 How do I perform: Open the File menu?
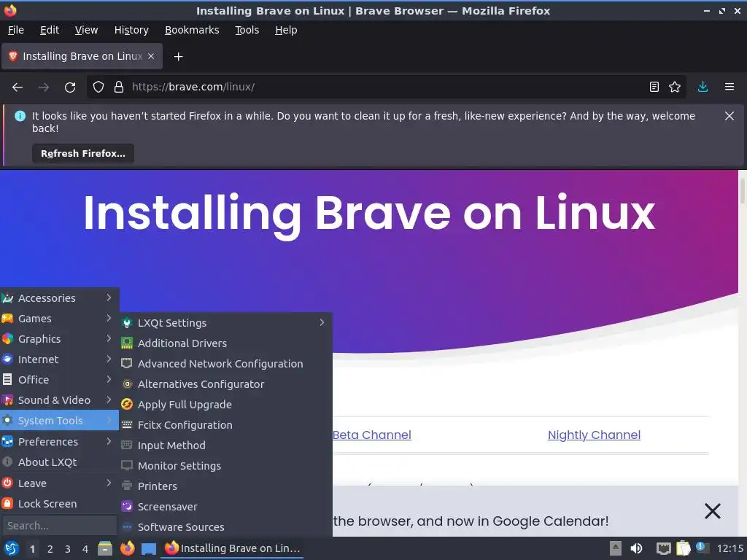16,30
